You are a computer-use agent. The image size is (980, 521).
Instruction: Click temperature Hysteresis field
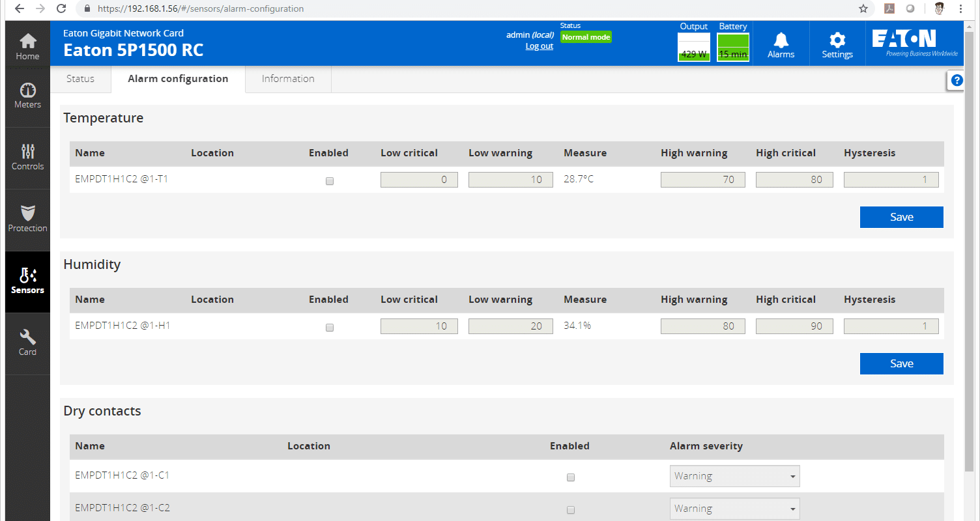(x=891, y=180)
